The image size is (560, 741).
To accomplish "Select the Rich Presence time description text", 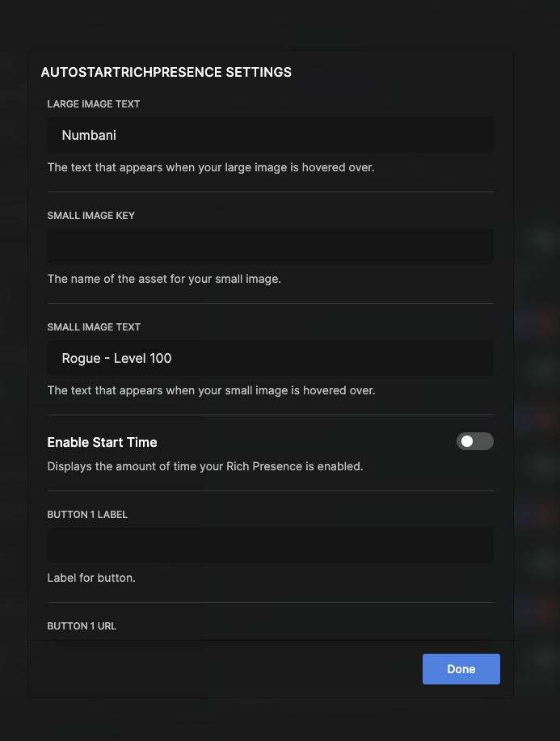I will coord(205,466).
